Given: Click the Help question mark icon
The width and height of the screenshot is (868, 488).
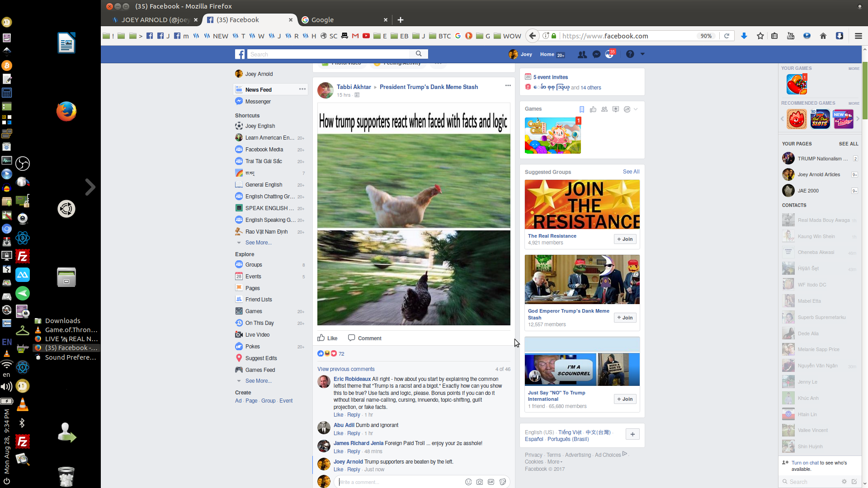Looking at the screenshot, I should (630, 54).
